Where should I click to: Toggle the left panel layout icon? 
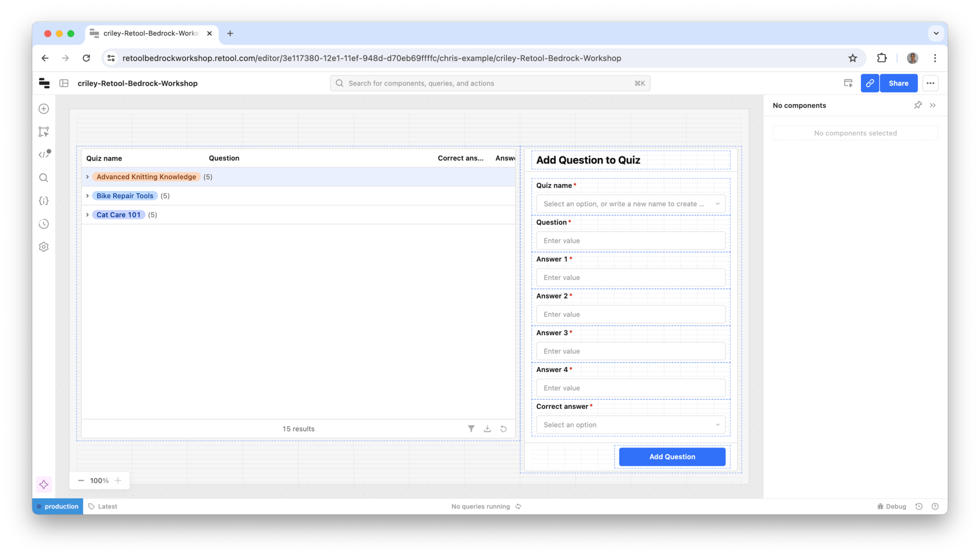point(64,83)
